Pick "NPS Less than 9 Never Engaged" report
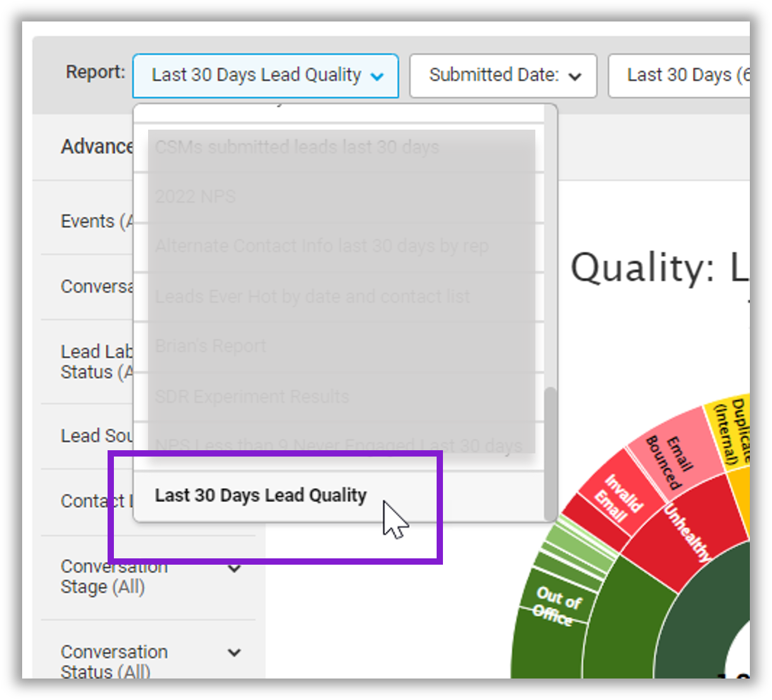 (x=339, y=445)
